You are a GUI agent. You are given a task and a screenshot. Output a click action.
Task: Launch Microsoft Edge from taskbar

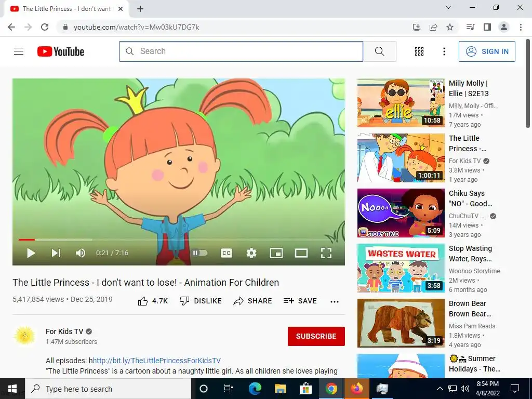click(255, 389)
